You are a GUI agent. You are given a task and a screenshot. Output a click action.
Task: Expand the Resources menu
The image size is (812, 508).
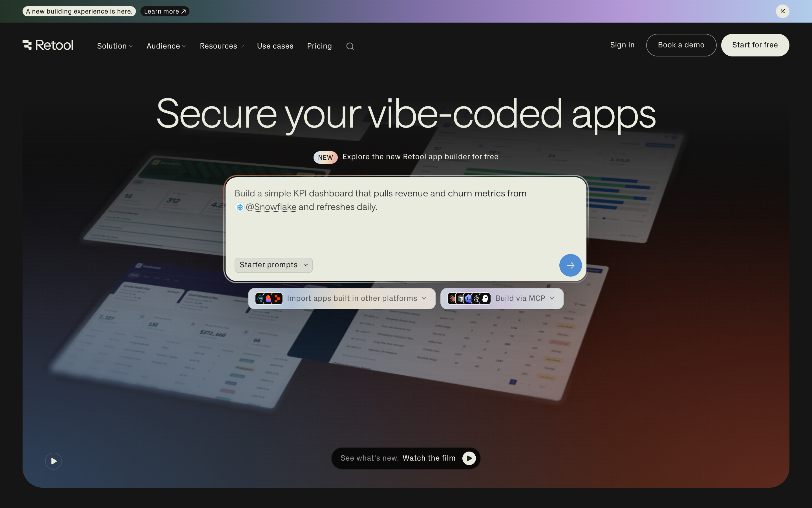tap(222, 46)
